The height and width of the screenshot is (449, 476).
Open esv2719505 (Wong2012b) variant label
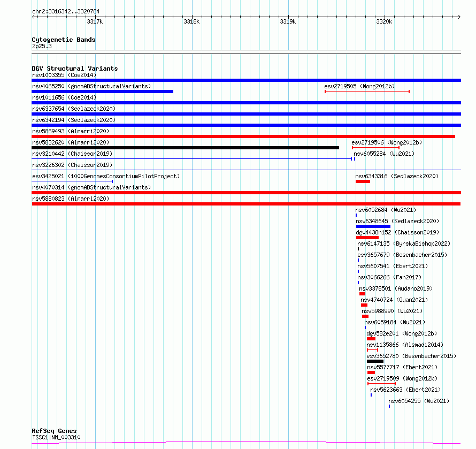pyautogui.click(x=359, y=86)
